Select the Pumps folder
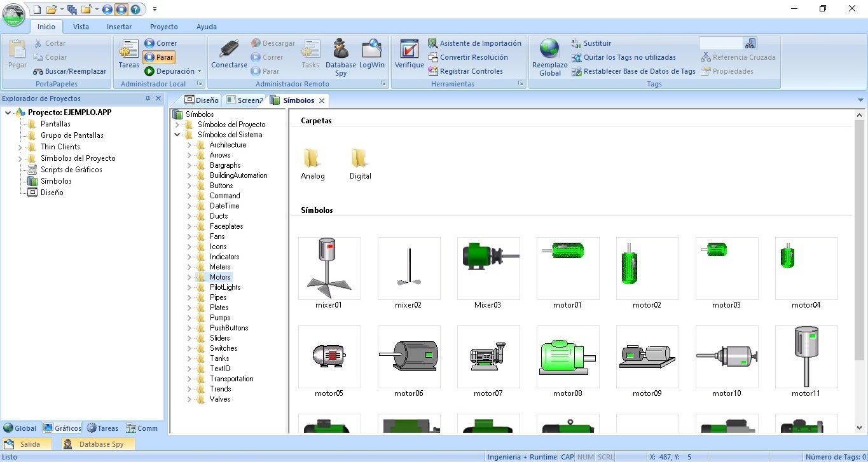Viewport: 868px width, 462px height. coord(220,318)
